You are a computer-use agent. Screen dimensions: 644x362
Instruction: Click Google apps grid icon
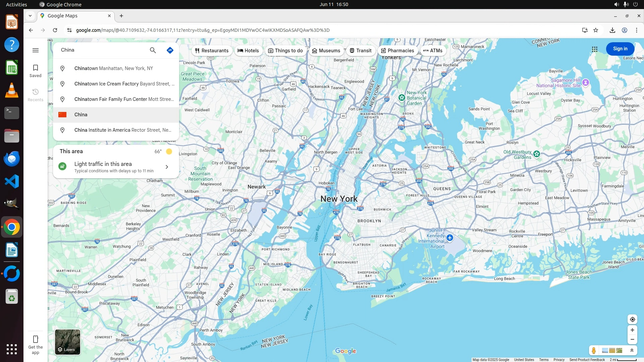[x=595, y=49]
